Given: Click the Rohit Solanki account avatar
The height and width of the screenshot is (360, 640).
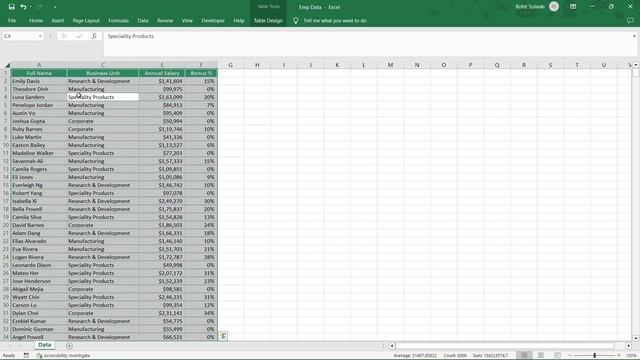Looking at the screenshot, I should point(554,7).
